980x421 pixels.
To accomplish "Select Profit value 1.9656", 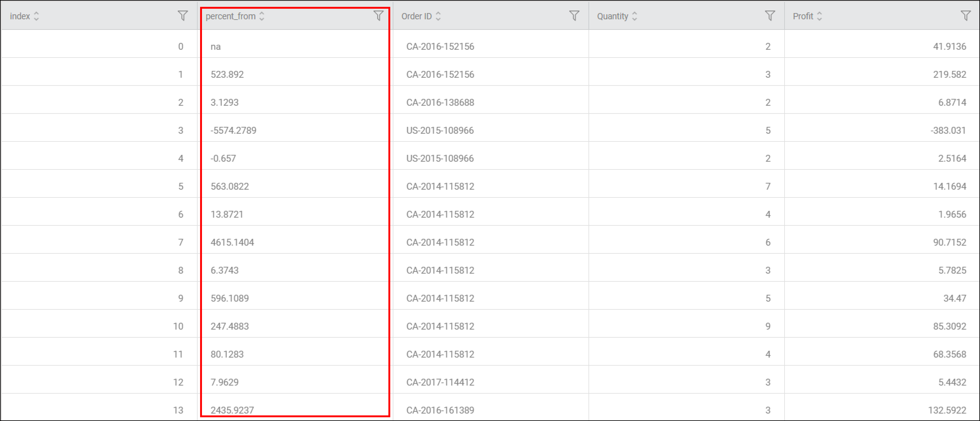I will click(952, 214).
